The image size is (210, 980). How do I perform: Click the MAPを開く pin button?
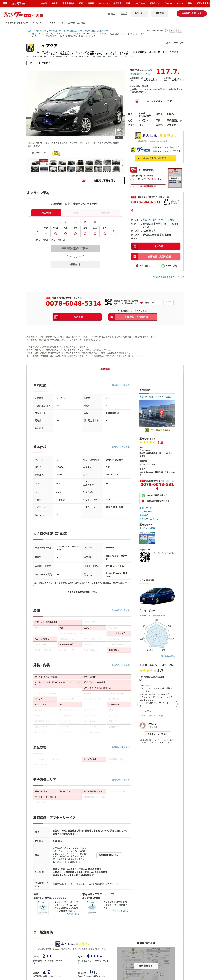[x=143, y=266]
